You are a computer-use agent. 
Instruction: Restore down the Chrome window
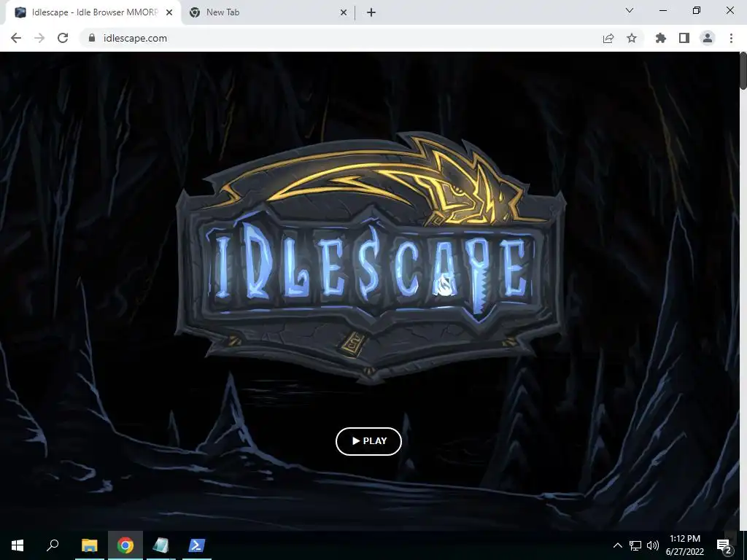click(697, 10)
